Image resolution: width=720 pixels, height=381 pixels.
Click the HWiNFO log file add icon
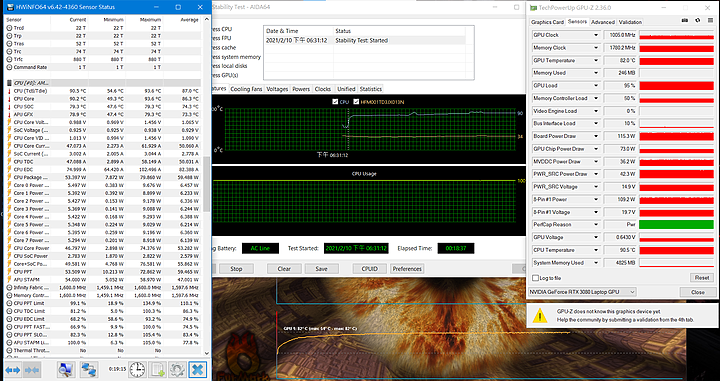[158, 370]
